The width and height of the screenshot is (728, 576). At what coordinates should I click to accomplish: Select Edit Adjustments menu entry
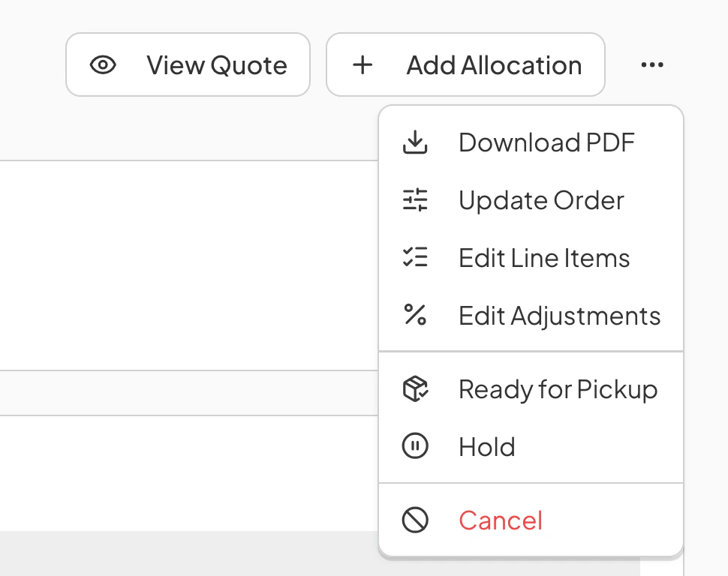pyautogui.click(x=531, y=316)
